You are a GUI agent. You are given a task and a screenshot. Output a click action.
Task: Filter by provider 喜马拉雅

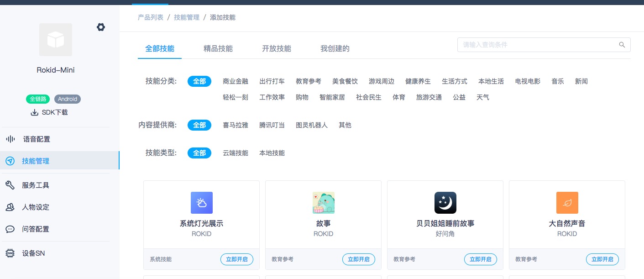tap(236, 125)
